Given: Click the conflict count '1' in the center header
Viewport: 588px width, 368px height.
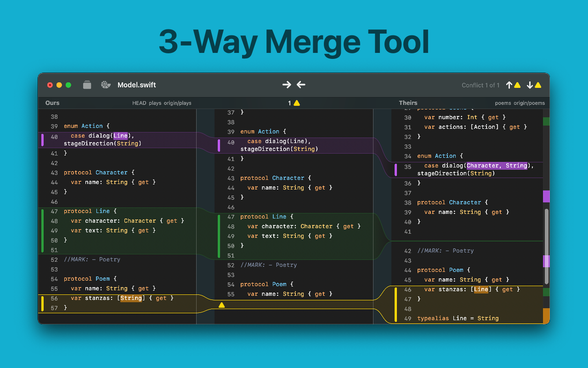Looking at the screenshot, I should tap(289, 103).
